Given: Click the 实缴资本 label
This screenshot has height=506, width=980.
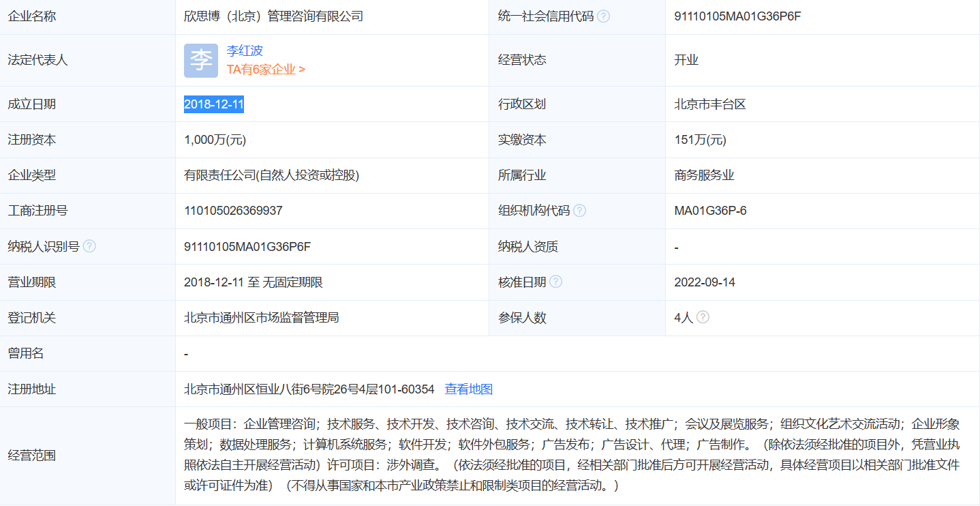Looking at the screenshot, I should [x=522, y=140].
